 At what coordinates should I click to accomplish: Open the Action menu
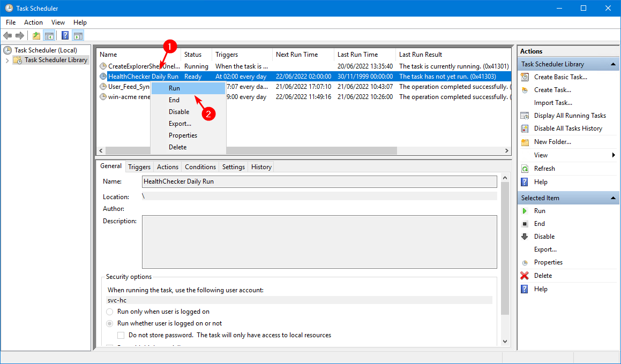pos(33,22)
